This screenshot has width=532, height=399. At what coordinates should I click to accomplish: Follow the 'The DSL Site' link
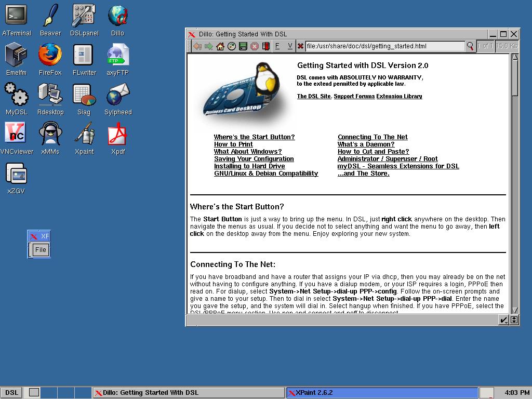tap(313, 96)
